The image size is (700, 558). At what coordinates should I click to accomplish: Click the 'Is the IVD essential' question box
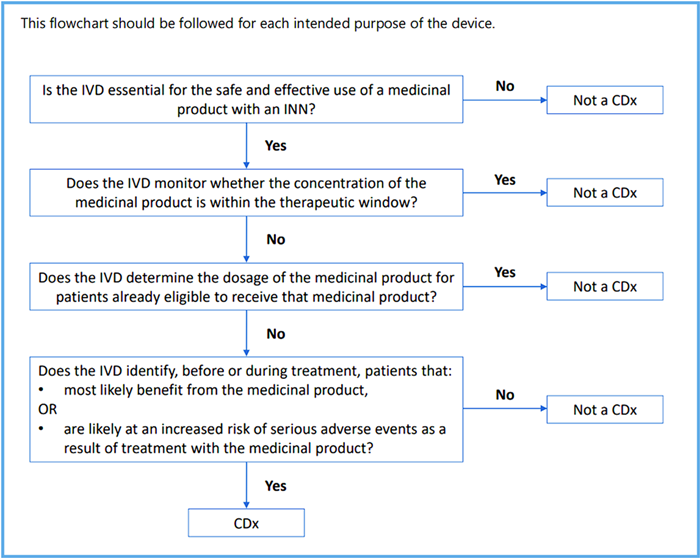pyautogui.click(x=246, y=99)
